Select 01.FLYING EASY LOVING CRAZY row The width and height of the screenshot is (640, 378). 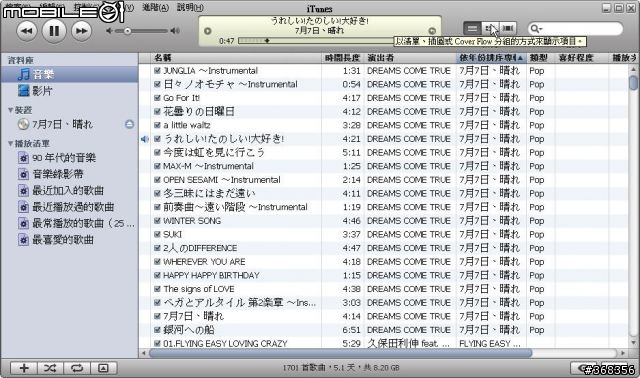(x=384, y=343)
